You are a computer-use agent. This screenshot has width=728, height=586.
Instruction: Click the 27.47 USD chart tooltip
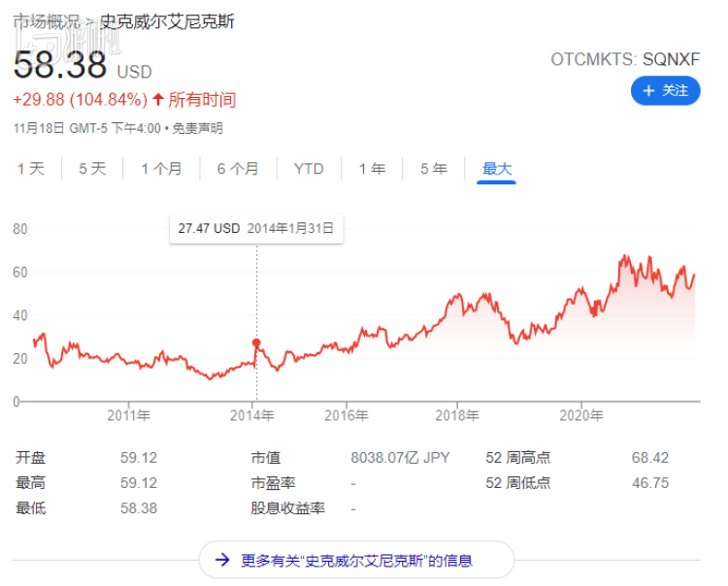[x=256, y=229]
